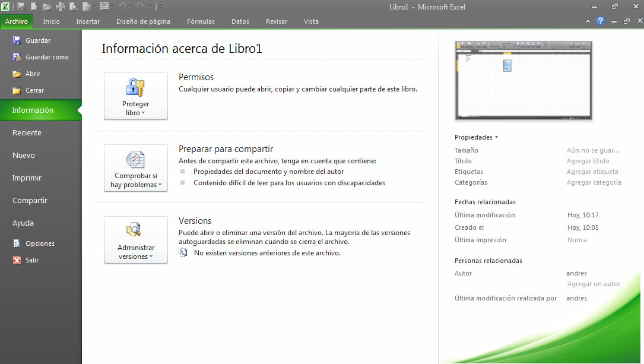Exit Excel using the Salir item

click(32, 260)
